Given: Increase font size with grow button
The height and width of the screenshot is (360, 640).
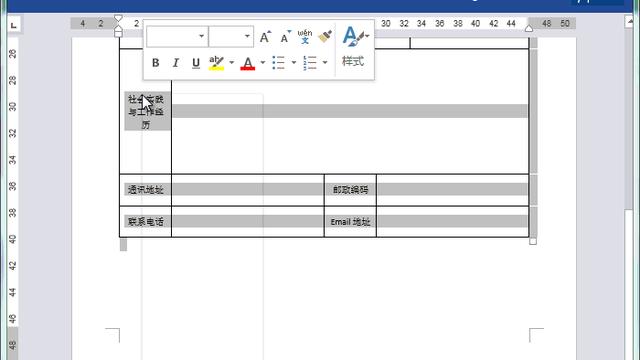Looking at the screenshot, I should point(265,37).
